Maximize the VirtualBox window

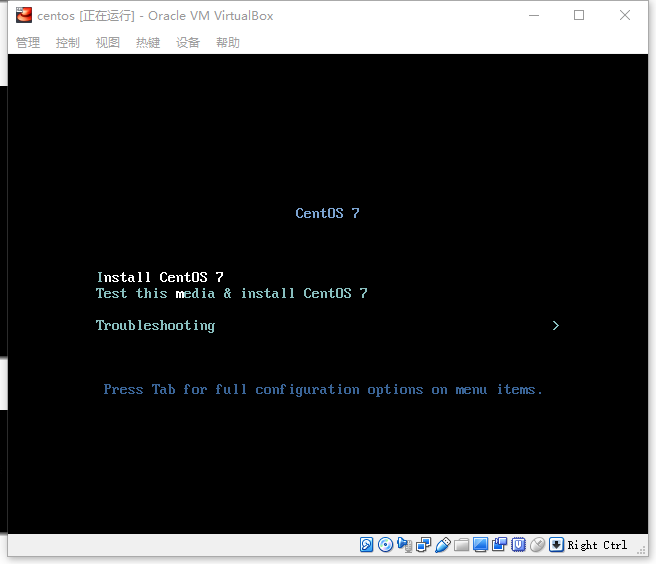[x=579, y=15]
